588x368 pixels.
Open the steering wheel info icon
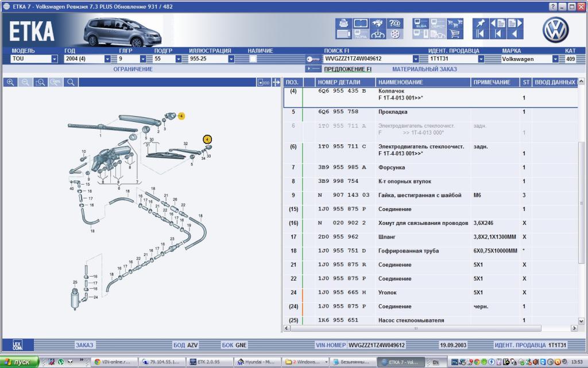(377, 34)
